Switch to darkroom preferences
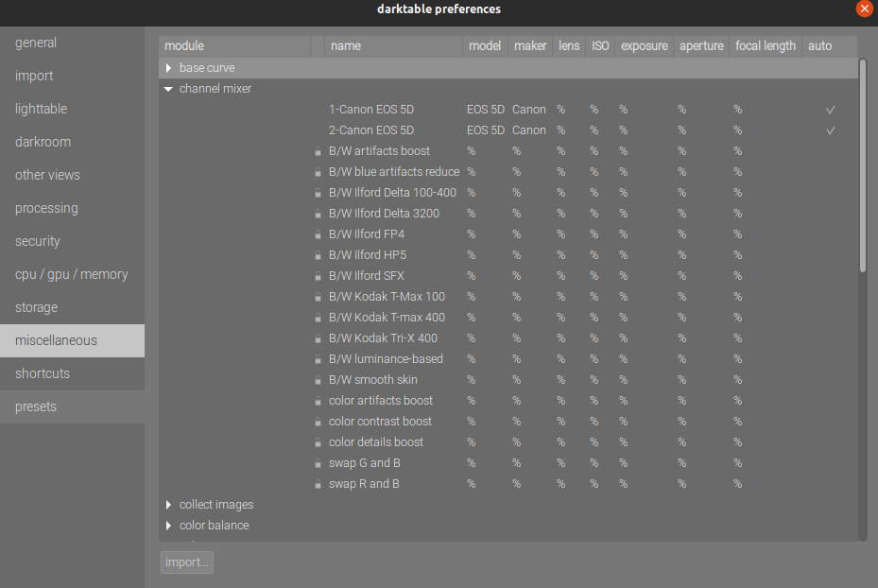Viewport: 878px width, 588px height. point(72,142)
